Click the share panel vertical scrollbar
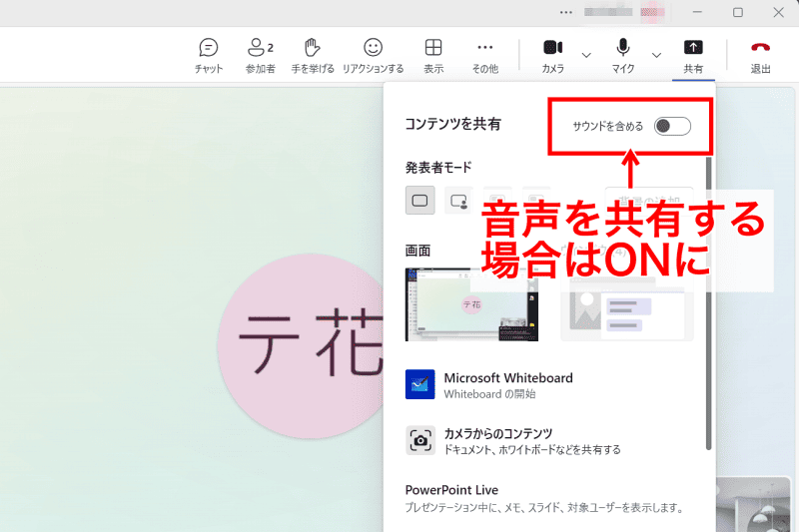Image resolution: width=799 pixels, height=532 pixels. (x=709, y=299)
